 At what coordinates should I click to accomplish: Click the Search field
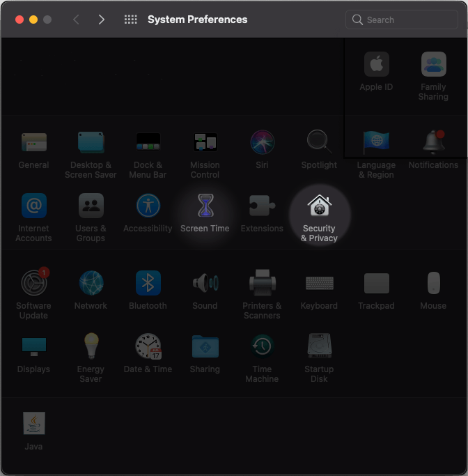click(x=402, y=20)
